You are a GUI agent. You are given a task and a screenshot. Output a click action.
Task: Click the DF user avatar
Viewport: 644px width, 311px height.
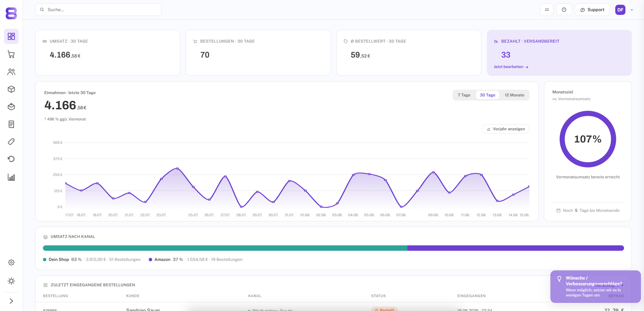[620, 10]
